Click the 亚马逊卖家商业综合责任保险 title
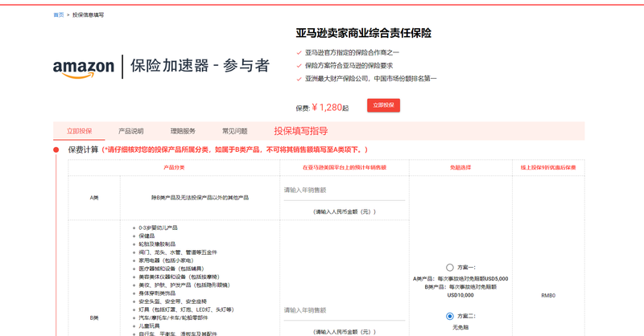Image resolution: width=644 pixels, height=336 pixels. (364, 33)
